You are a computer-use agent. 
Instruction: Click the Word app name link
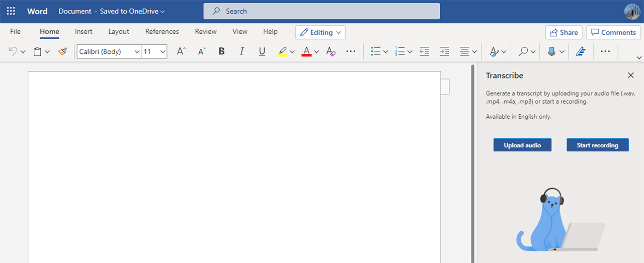click(37, 11)
